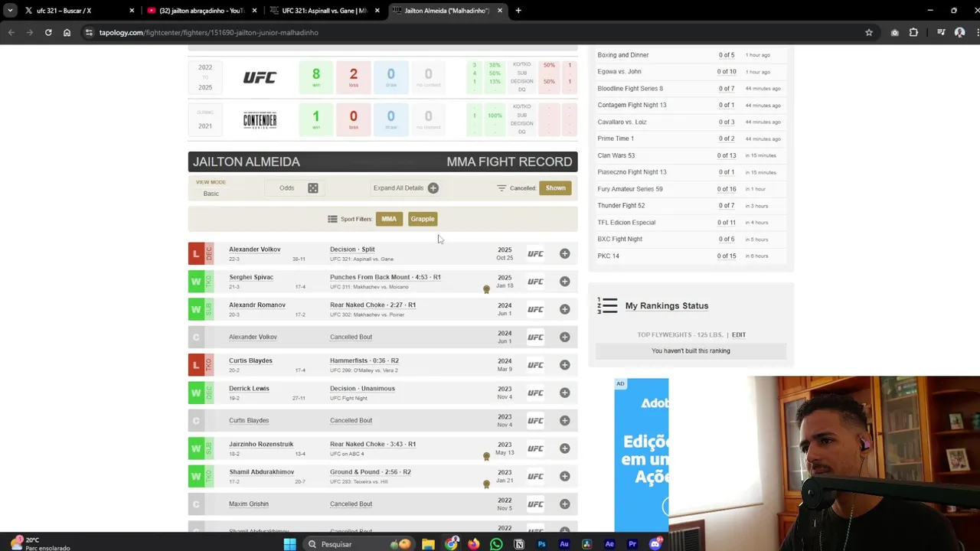This screenshot has height=551, width=980.
Task: Click the browser home button
Action: [67, 32]
